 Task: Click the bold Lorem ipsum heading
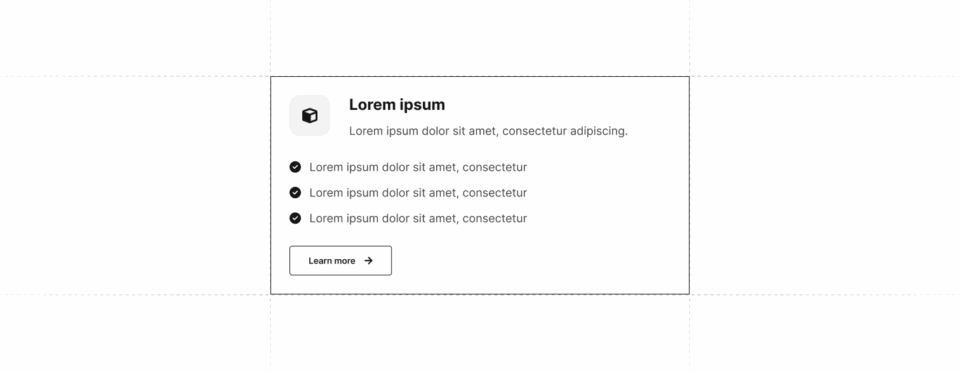pos(397,105)
